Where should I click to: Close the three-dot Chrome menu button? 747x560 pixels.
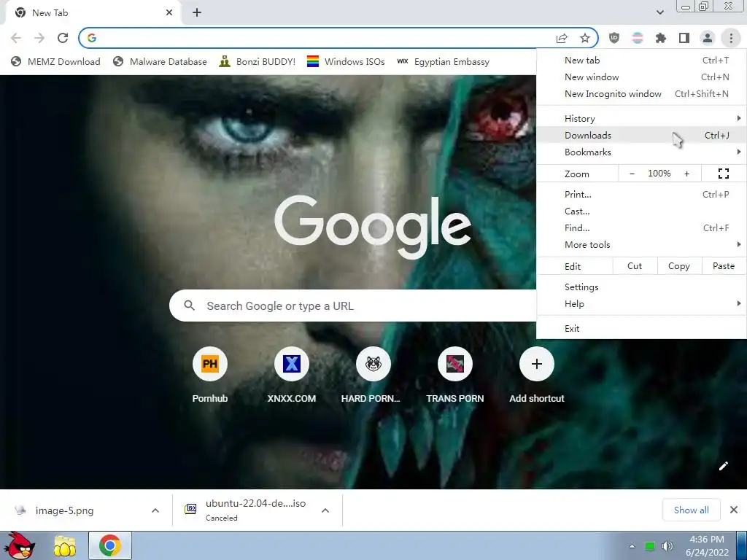pos(731,38)
